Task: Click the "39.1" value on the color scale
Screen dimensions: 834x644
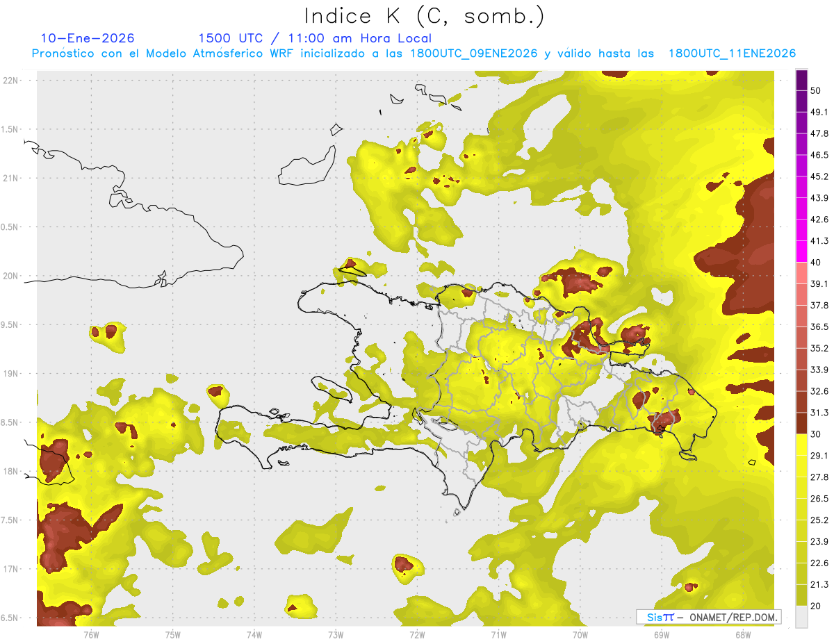Action: 819,283
